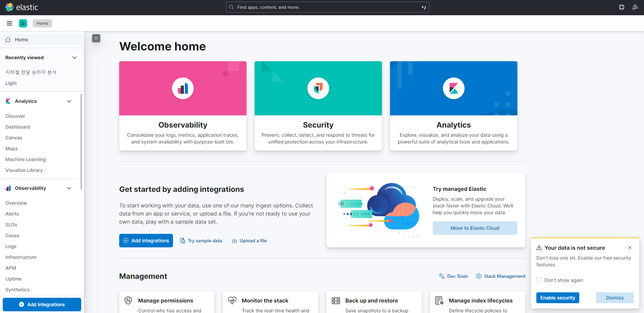The height and width of the screenshot is (313, 644).
Task: Open Alerts in sidebar
Action: click(12, 214)
